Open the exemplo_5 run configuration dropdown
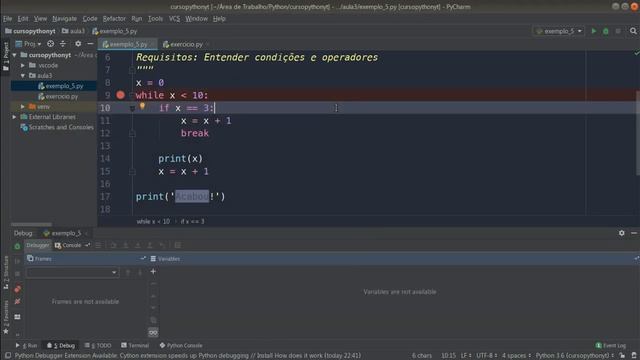This screenshot has width=640, height=360. click(559, 31)
